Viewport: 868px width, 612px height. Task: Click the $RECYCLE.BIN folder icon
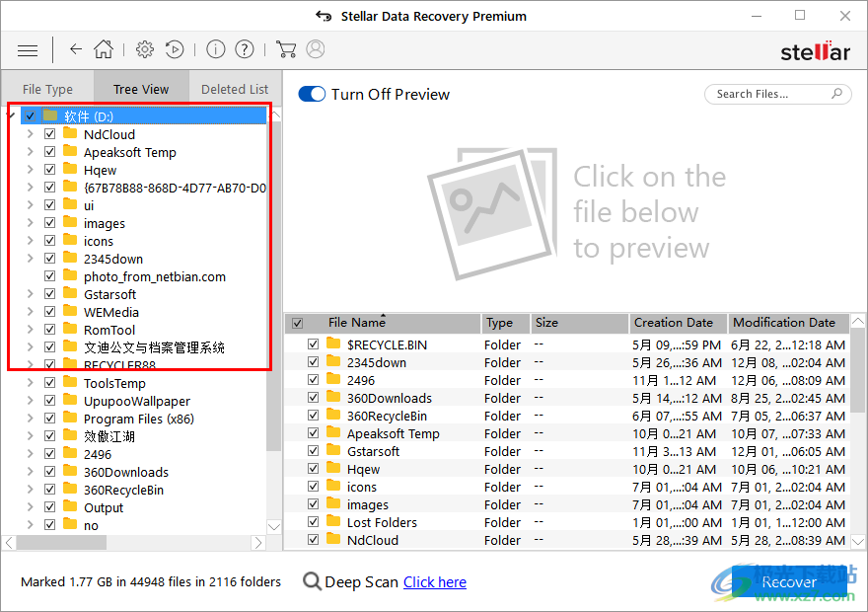[x=333, y=344]
